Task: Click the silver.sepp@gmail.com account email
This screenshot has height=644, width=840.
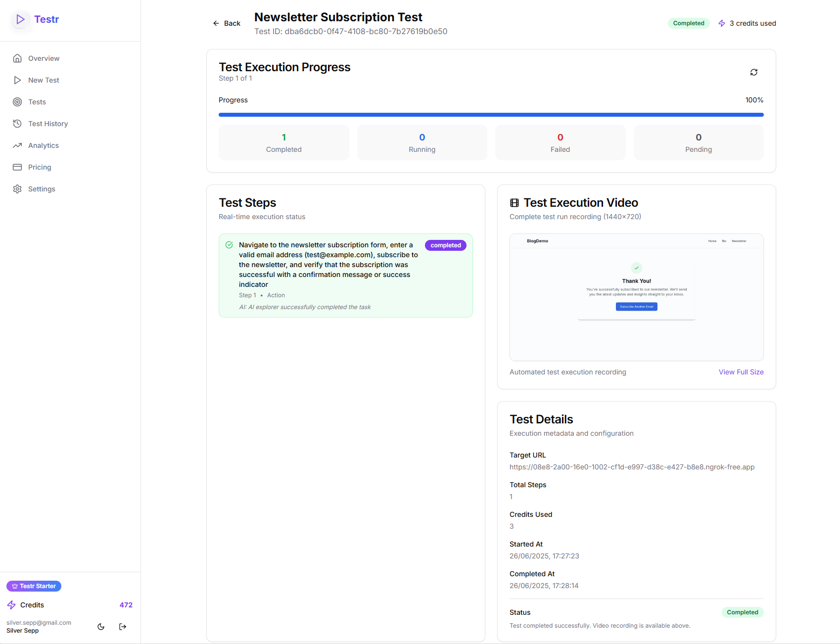Action: pyautogui.click(x=39, y=623)
